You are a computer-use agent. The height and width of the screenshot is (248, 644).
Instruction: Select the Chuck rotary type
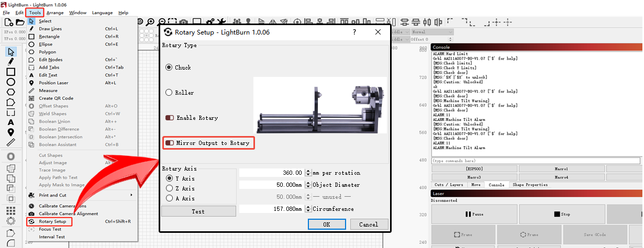(169, 67)
